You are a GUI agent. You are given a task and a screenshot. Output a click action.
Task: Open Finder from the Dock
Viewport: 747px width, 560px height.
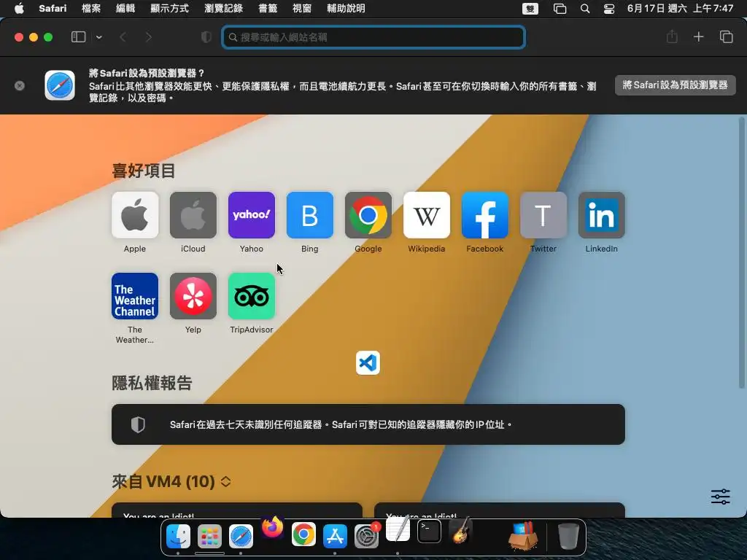click(x=178, y=536)
